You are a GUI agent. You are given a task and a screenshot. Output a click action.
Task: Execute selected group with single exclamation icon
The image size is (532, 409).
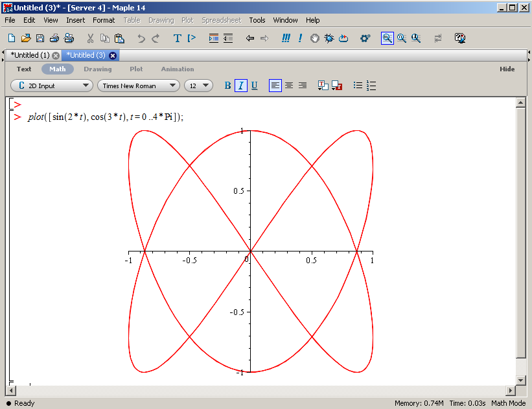pyautogui.click(x=300, y=38)
